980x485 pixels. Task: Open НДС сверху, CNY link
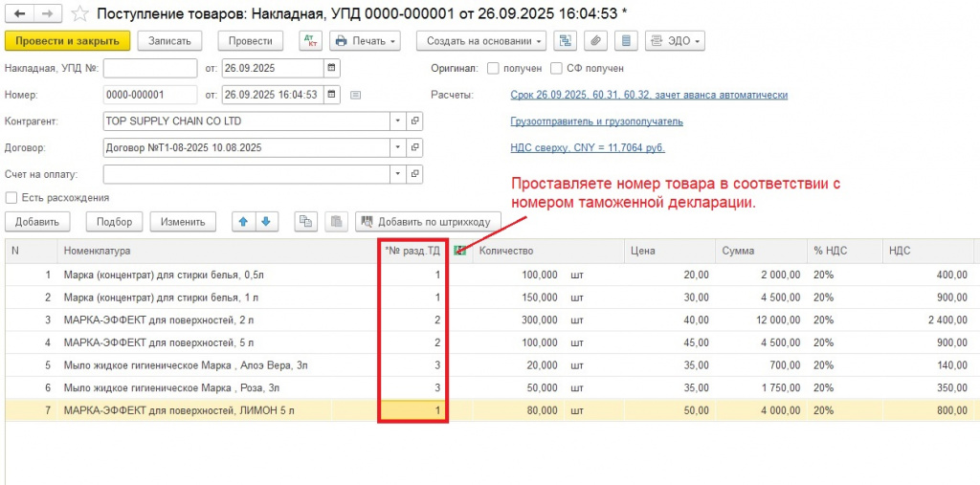(x=588, y=148)
